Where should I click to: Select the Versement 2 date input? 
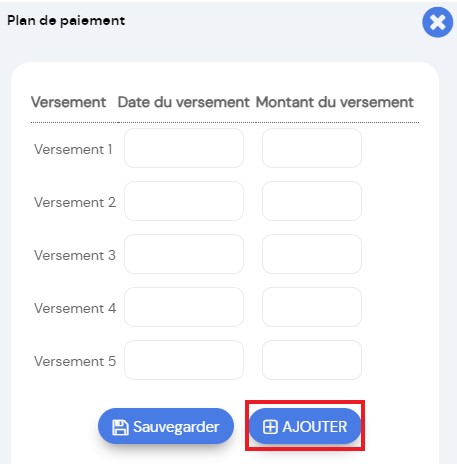tap(184, 201)
